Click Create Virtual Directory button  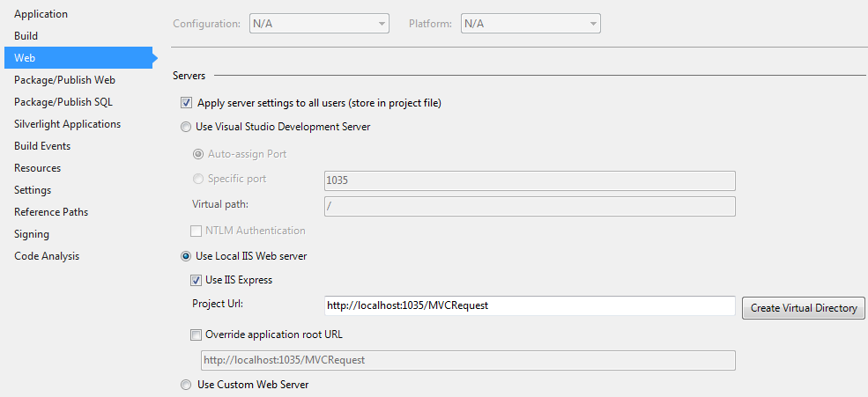pyautogui.click(x=804, y=308)
